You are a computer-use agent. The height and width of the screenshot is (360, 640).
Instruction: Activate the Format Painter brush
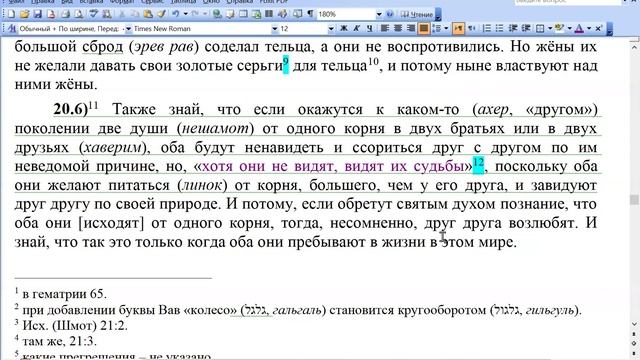point(162,14)
